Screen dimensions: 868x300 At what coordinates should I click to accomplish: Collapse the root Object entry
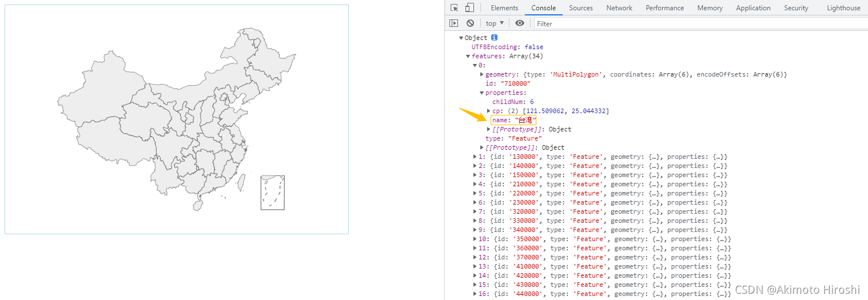(461, 38)
